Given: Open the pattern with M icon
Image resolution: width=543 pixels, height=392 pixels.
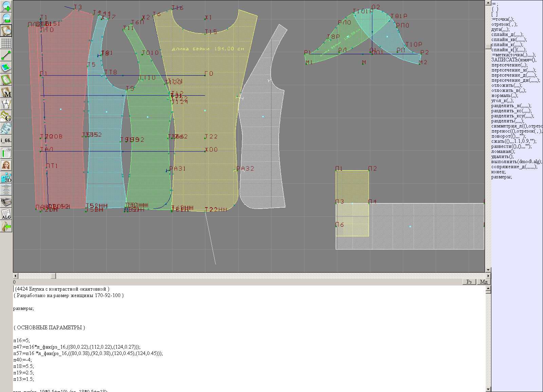Looking at the screenshot, I should click(6, 92).
